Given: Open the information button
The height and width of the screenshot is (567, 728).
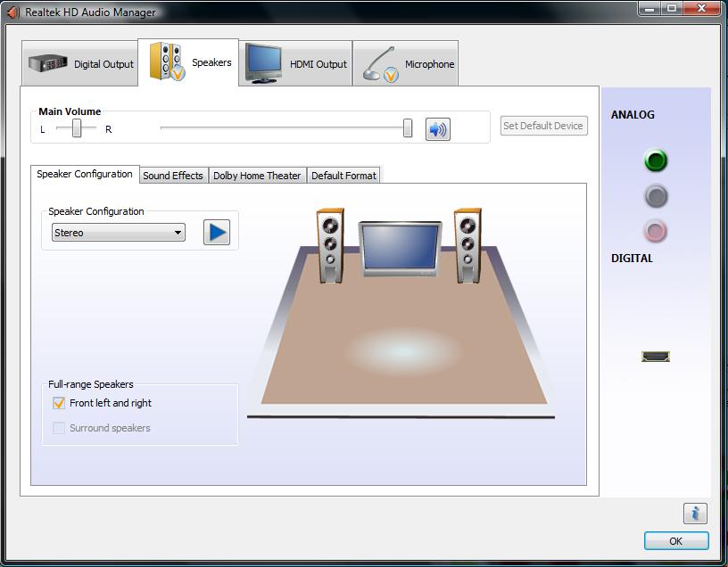Looking at the screenshot, I should [695, 514].
